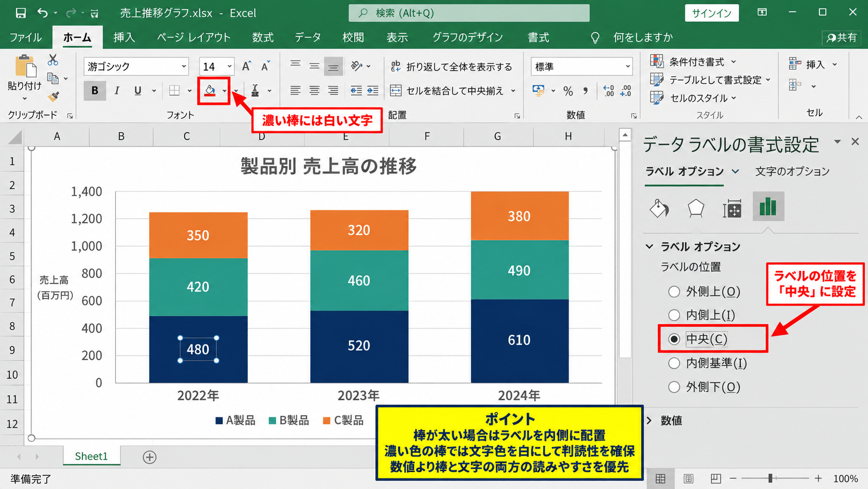
Task: Click 折り返して全体を表示する button
Action: coord(451,67)
